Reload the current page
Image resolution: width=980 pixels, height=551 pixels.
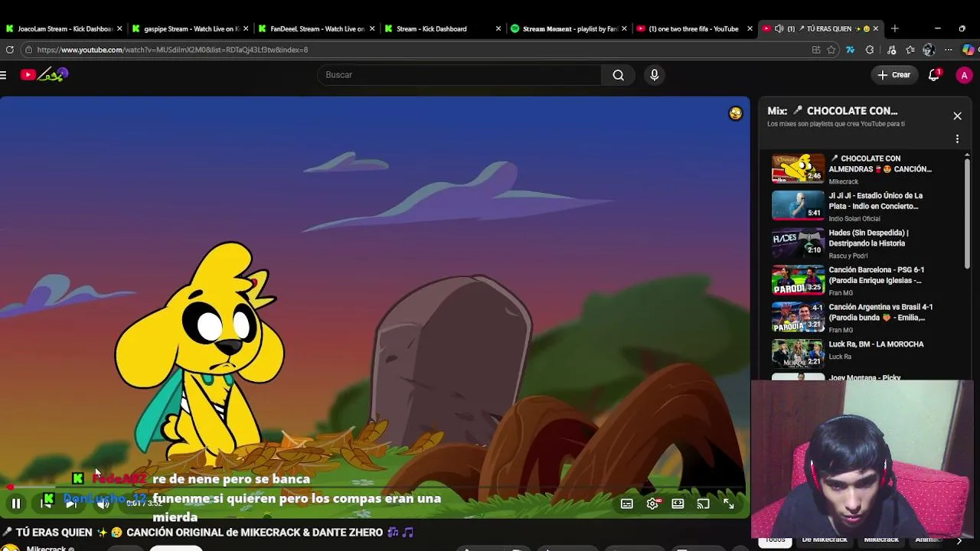[x=9, y=50]
